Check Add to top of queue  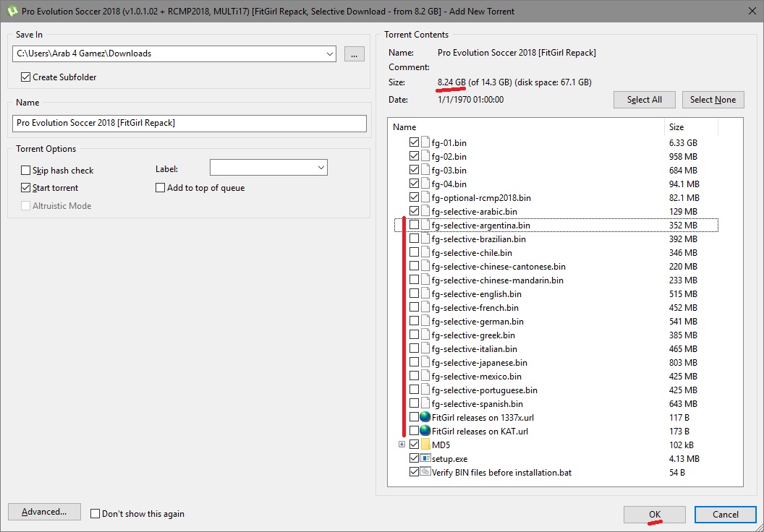161,188
